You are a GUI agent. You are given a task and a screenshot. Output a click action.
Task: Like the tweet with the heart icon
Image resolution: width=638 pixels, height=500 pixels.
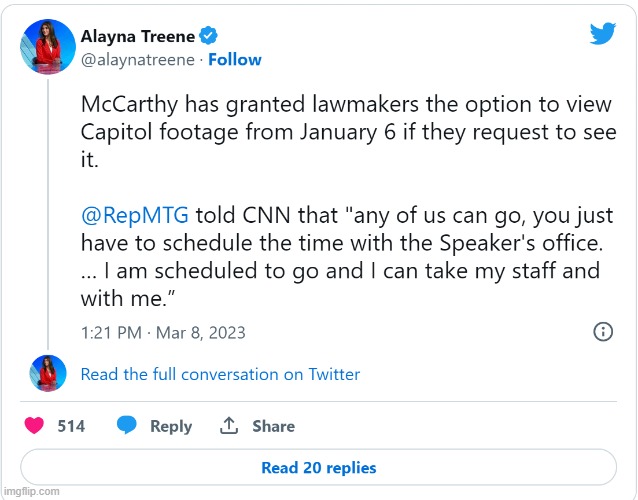point(35,426)
